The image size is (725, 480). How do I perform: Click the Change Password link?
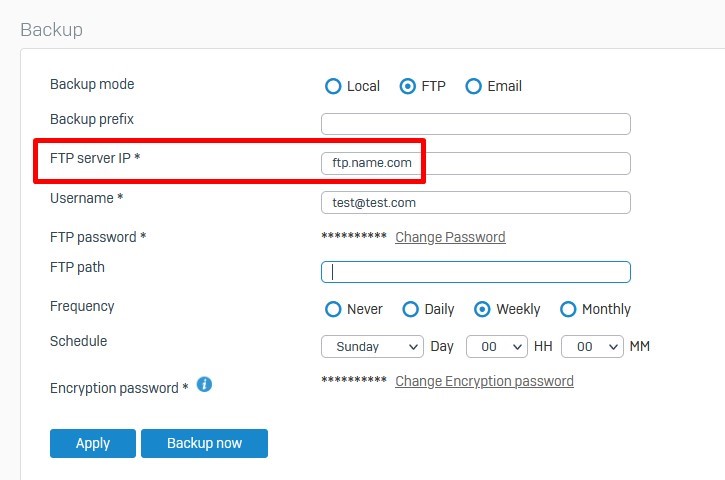(x=450, y=237)
